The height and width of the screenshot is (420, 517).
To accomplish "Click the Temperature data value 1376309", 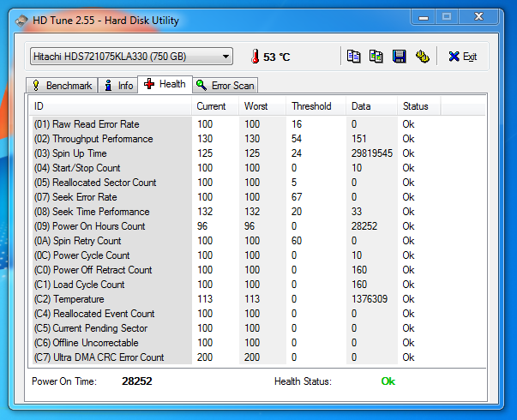I will pyautogui.click(x=370, y=299).
